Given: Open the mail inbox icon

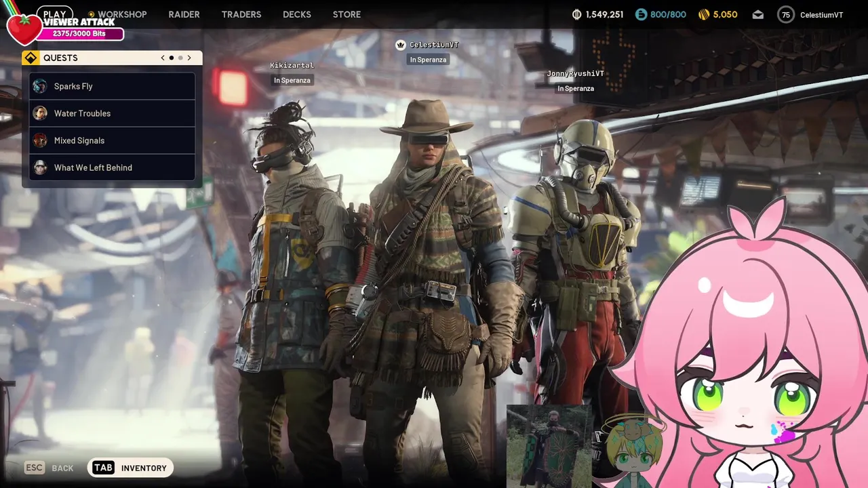Looking at the screenshot, I should click(x=758, y=14).
